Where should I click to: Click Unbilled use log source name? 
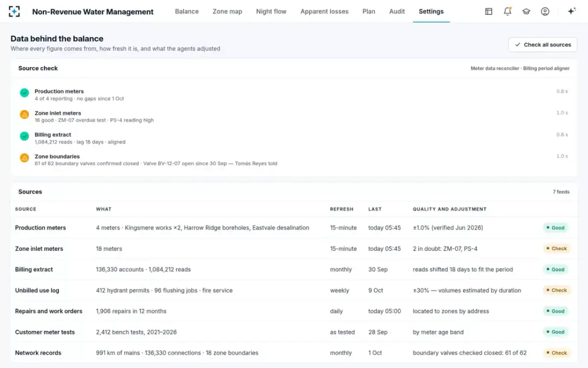[x=37, y=290]
